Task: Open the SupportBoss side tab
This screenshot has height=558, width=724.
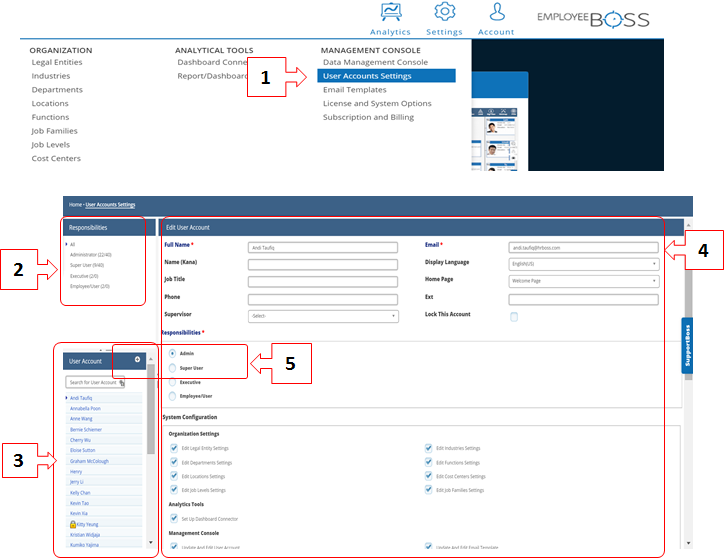Action: (x=687, y=346)
